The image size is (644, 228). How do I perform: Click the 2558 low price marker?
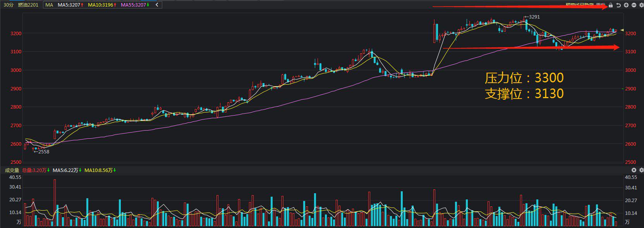click(42, 152)
